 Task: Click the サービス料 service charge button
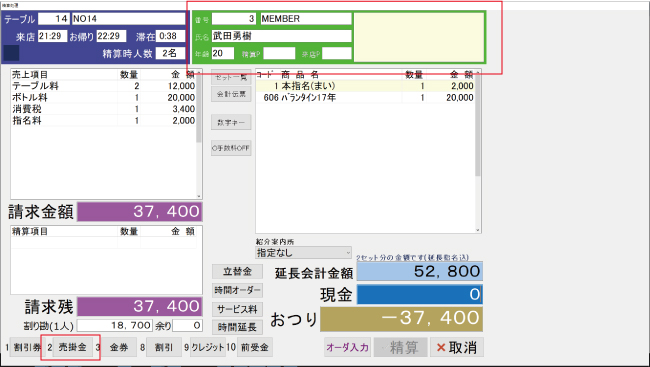[238, 309]
